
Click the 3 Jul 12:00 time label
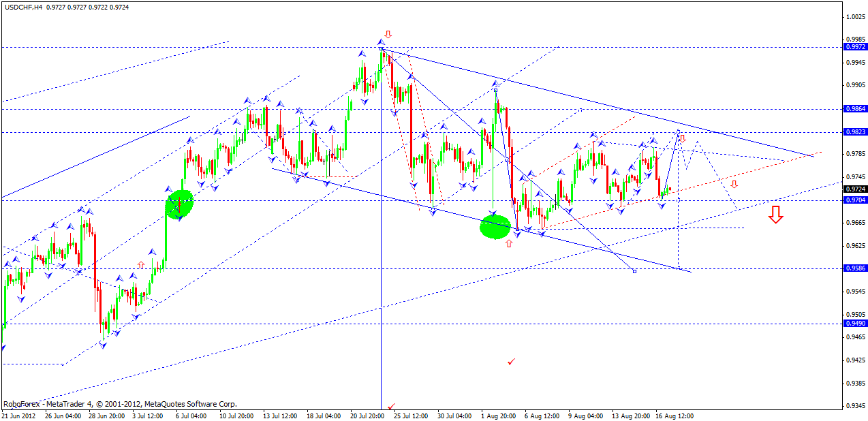click(x=148, y=416)
